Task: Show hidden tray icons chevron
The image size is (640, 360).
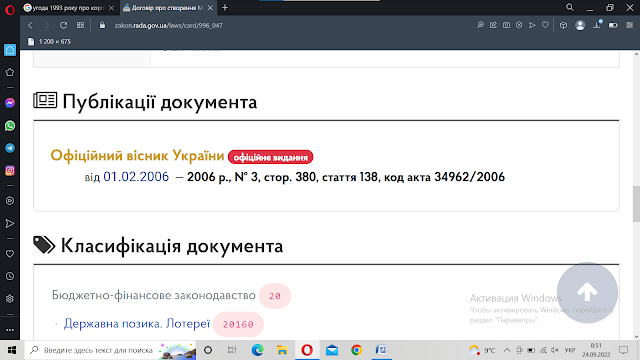Action: [x=507, y=350]
